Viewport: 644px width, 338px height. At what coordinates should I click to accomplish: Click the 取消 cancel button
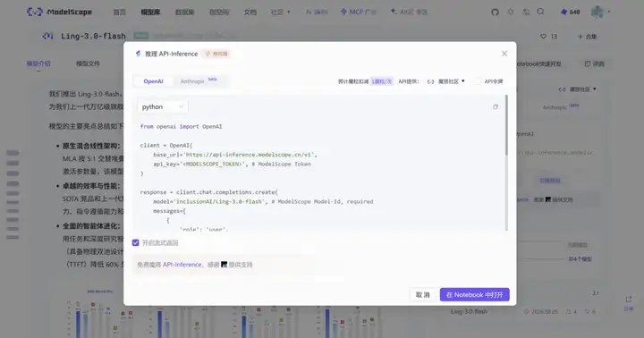pyautogui.click(x=422, y=294)
